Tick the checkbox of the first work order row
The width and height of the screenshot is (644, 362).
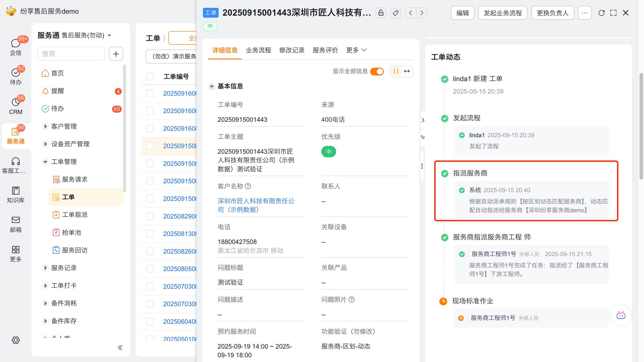(x=150, y=93)
